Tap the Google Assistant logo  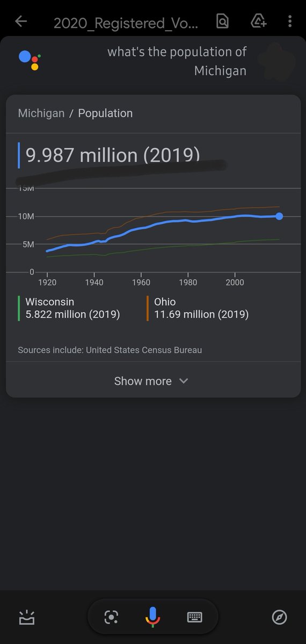click(x=30, y=60)
